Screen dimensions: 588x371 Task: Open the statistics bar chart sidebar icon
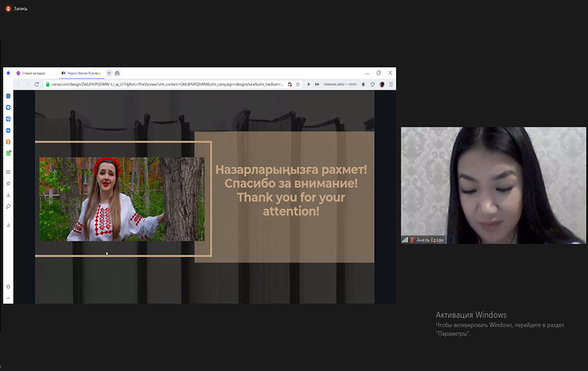click(8, 225)
